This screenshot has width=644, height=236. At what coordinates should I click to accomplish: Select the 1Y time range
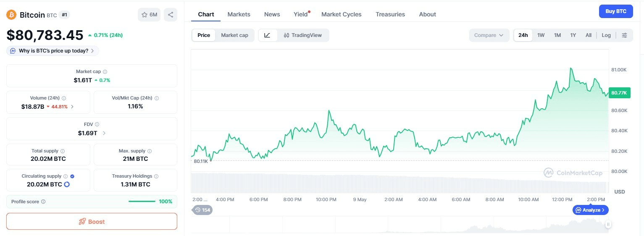pyautogui.click(x=573, y=35)
